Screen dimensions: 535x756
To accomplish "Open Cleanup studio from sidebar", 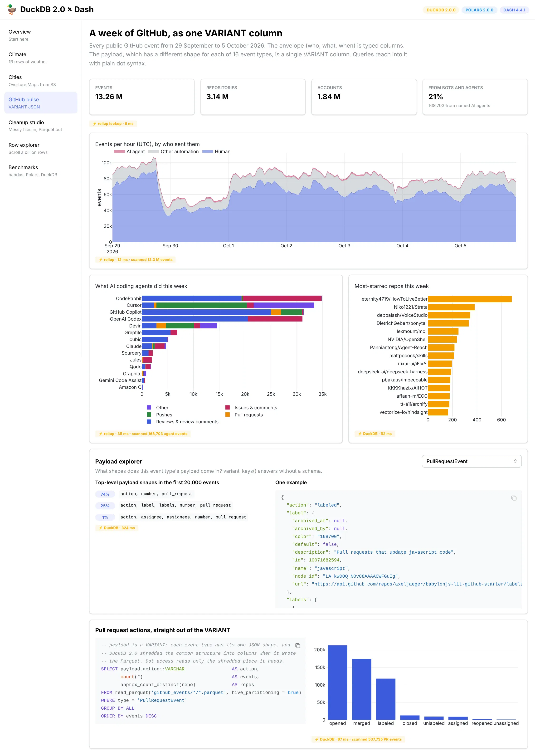I will pyautogui.click(x=41, y=126).
